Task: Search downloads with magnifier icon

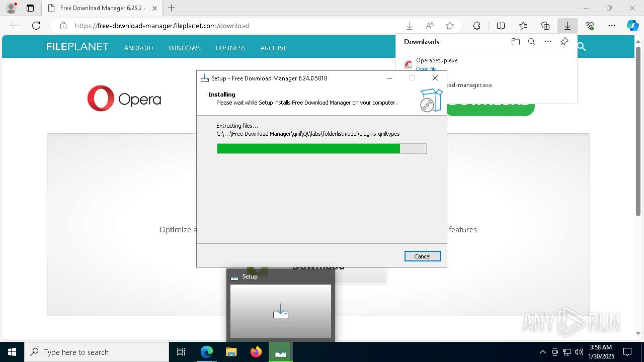Action: (531, 42)
